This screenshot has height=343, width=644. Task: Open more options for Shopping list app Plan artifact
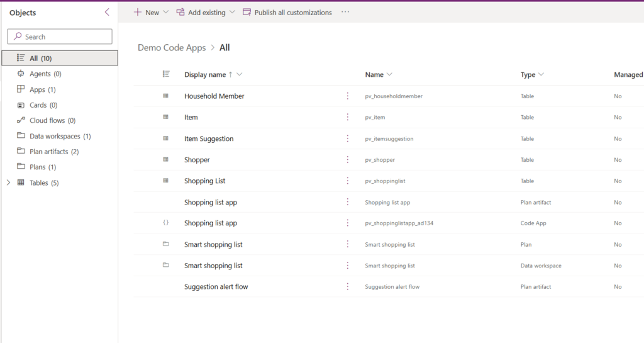347,201
